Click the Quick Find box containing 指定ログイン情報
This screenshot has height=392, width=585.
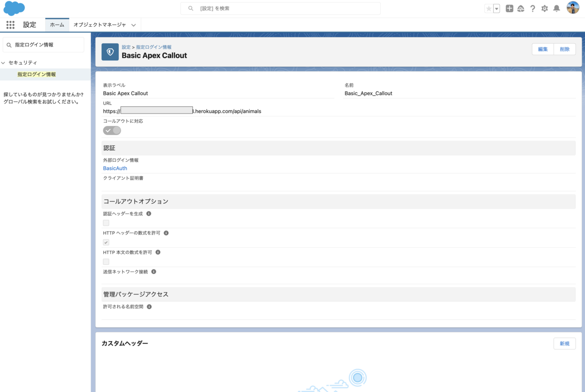tap(43, 45)
